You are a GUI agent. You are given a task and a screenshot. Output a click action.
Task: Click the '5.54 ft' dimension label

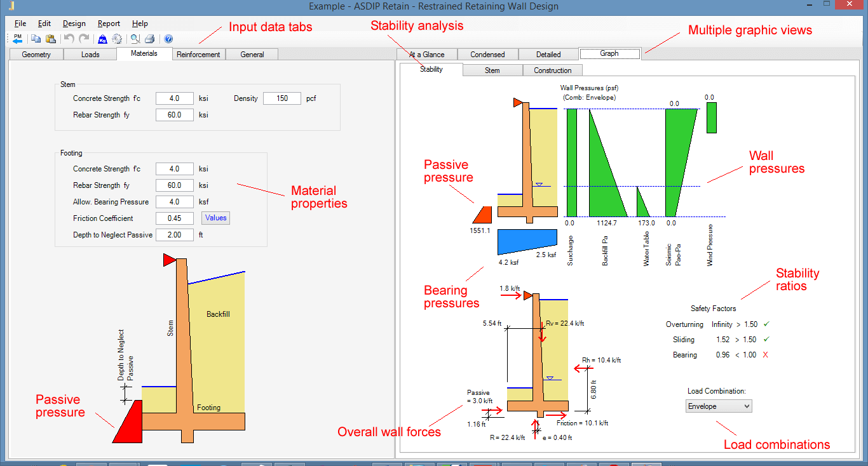point(492,323)
